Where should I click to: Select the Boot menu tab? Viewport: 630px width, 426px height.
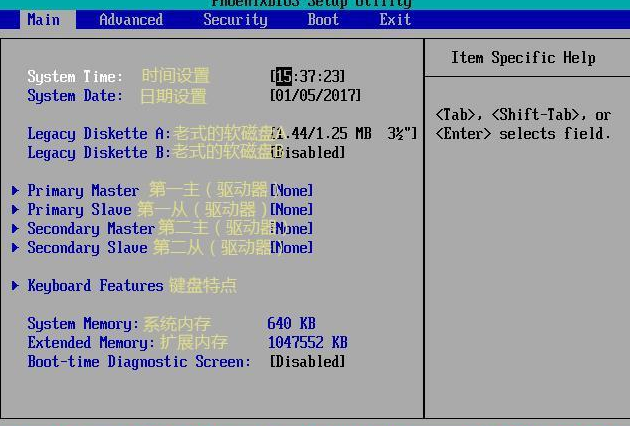click(323, 19)
